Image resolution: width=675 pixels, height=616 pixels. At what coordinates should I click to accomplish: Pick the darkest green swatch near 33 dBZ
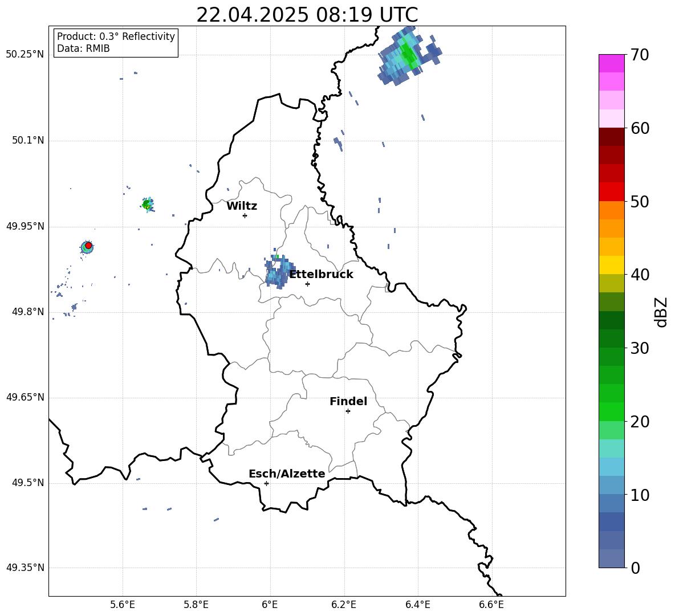[x=612, y=320]
